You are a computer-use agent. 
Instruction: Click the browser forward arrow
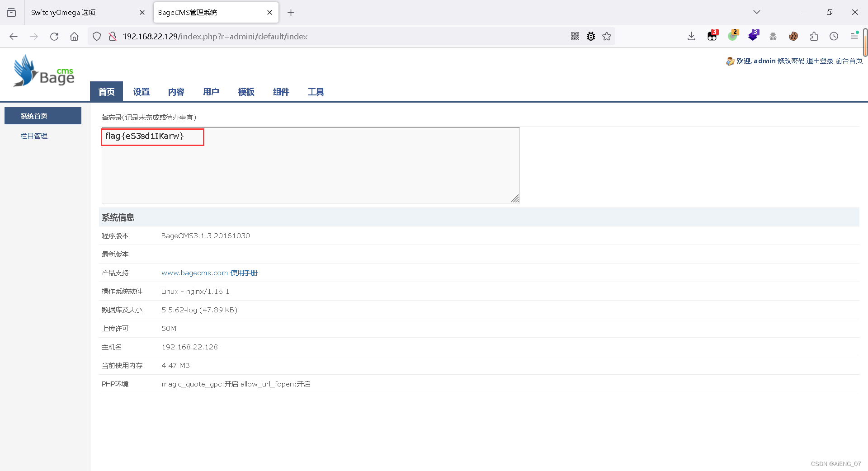coord(34,36)
